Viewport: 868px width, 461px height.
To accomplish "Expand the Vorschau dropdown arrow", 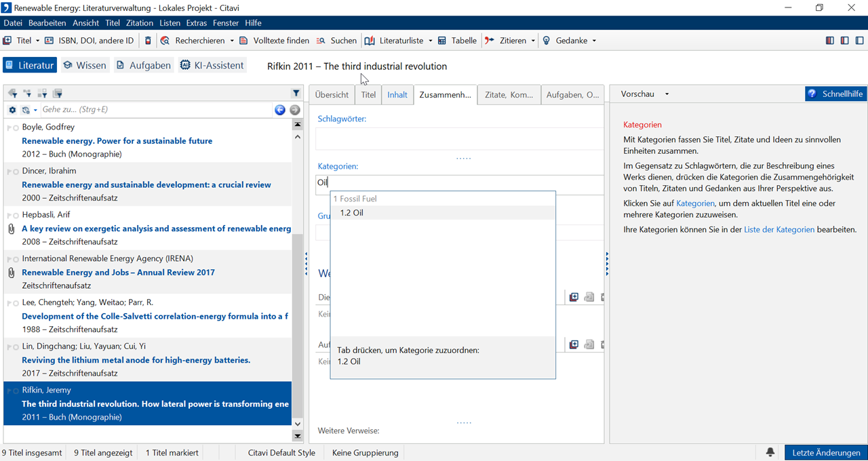I will click(x=667, y=94).
